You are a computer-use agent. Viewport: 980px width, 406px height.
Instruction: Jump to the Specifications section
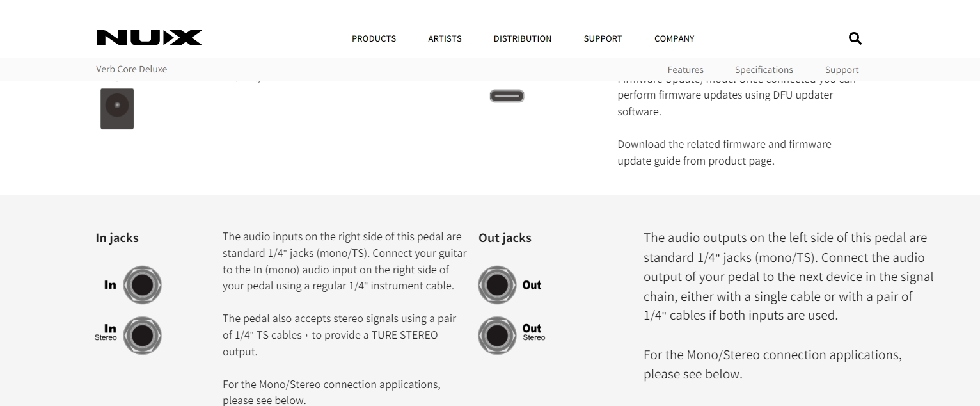tap(763, 70)
